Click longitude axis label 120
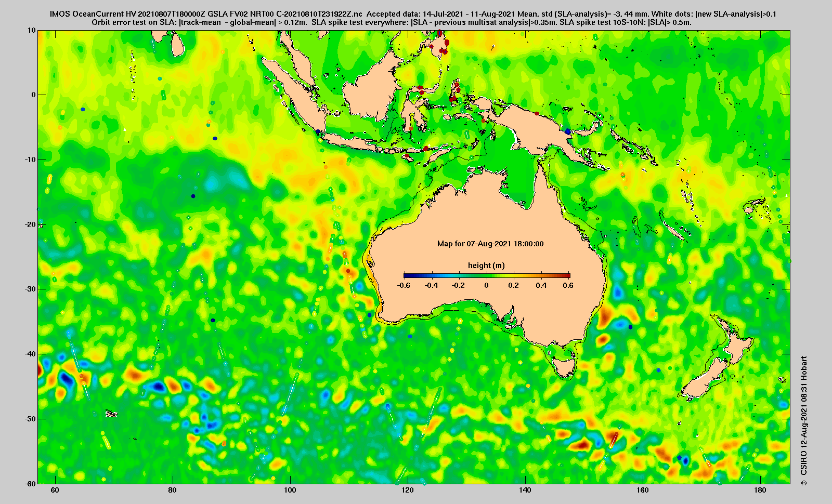832x504 pixels. 408,490
